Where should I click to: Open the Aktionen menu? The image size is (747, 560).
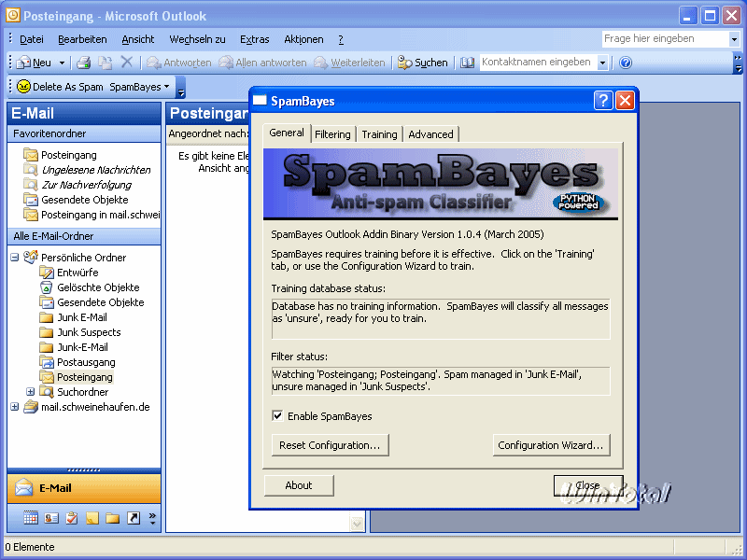pyautogui.click(x=303, y=39)
